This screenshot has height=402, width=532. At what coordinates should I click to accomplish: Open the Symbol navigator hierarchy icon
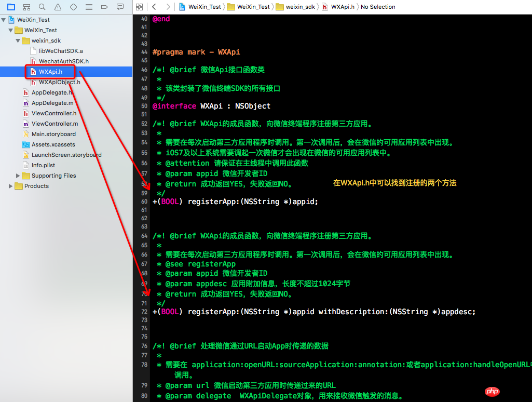pyautogui.click(x=26, y=7)
